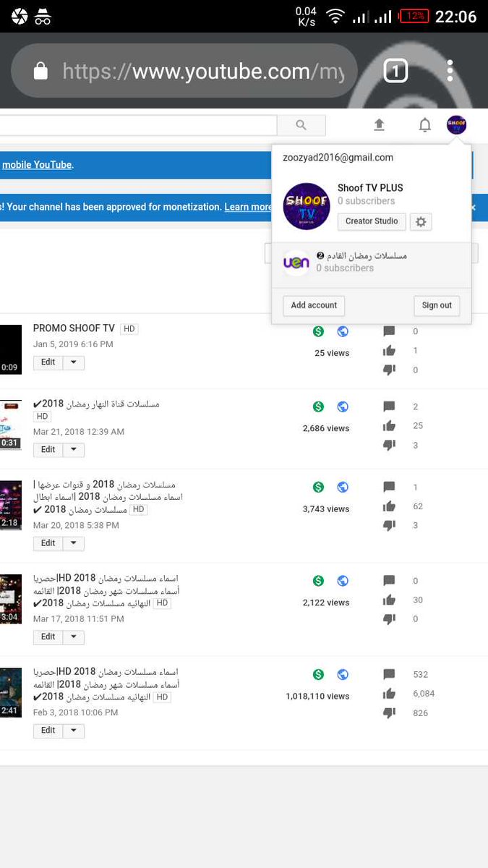Open the notifications bell
The image size is (488, 868).
tap(425, 125)
